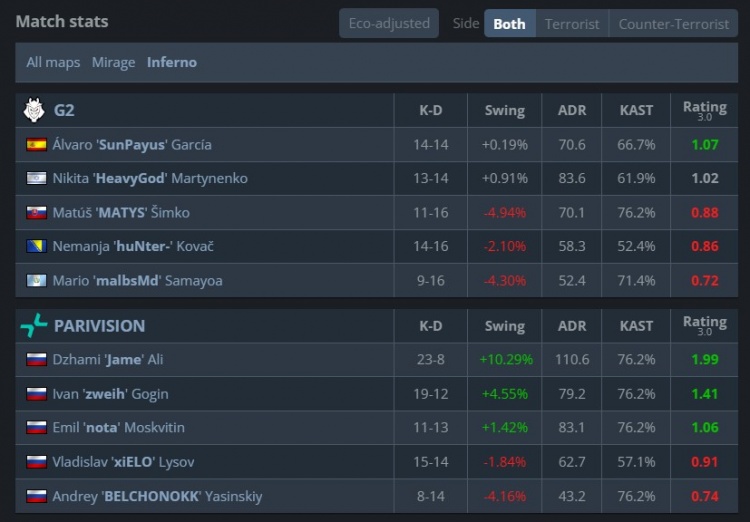Click the Israeli flag beside HeavyGod

[x=37, y=178]
